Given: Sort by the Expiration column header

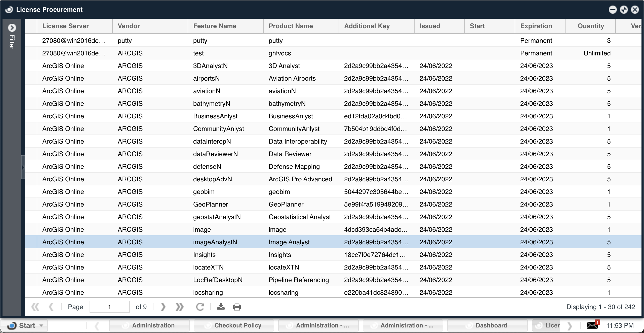Looking at the screenshot, I should click(x=536, y=26).
